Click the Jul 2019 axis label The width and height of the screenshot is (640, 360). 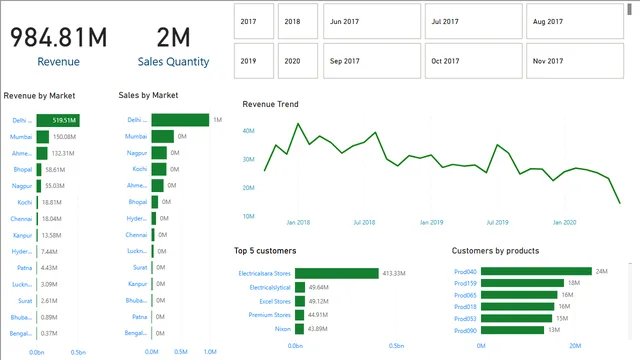click(498, 222)
